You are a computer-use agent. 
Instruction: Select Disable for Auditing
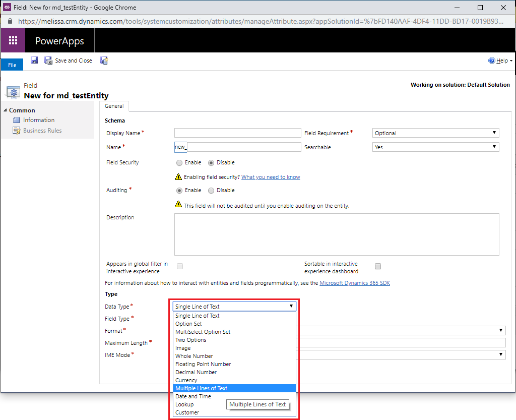pos(211,190)
